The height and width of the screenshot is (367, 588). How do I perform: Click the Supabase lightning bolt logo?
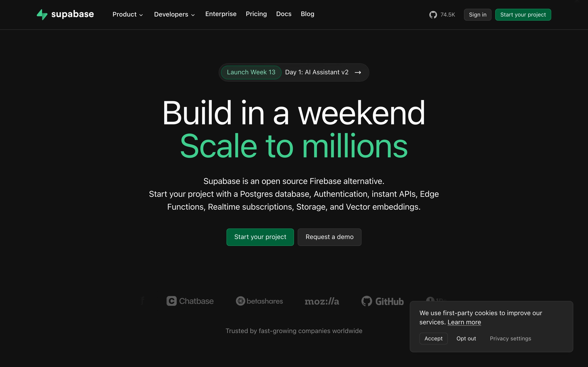[x=42, y=14]
